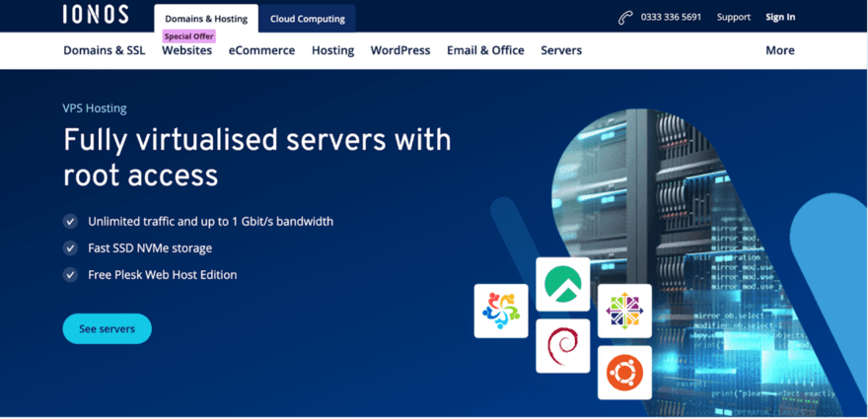Click the AlmaLinux logo tile
Viewport: 868px width, 419px height.
(501, 311)
